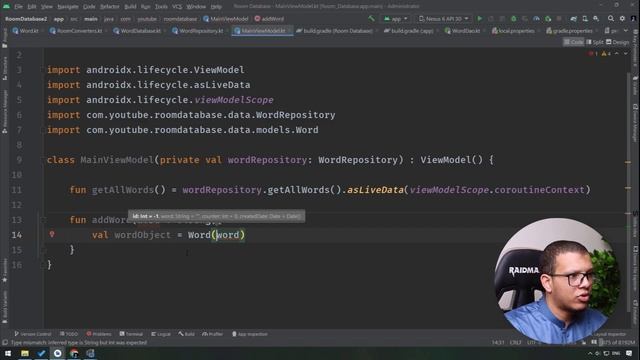Open the Terminal tool window
Viewport: 640px width, 360px height.
coord(131,334)
